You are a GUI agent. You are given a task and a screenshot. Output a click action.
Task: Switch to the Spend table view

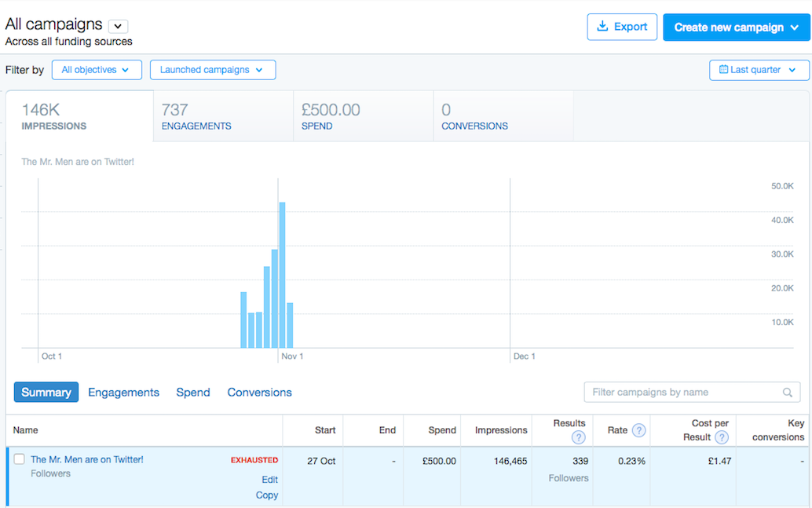[x=193, y=393]
